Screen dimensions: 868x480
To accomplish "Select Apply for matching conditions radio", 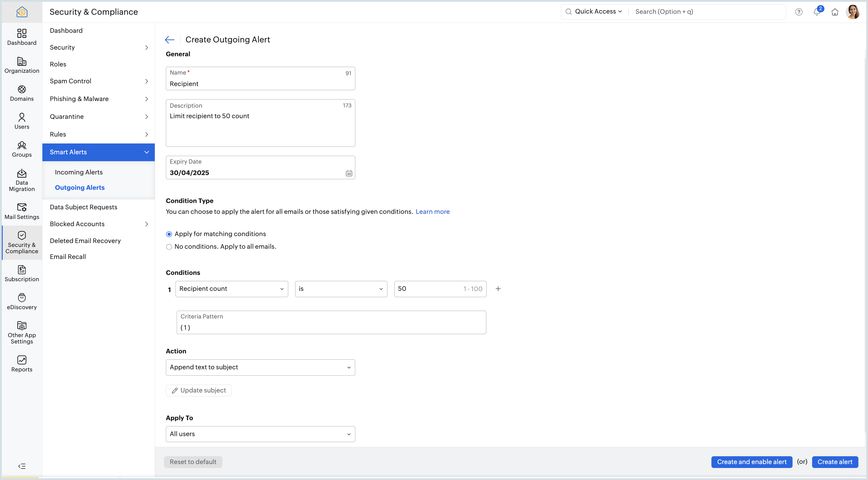I will (x=169, y=234).
